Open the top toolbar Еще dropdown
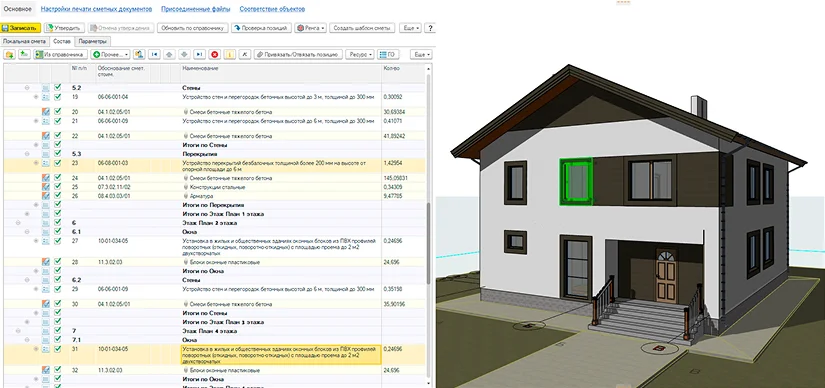825x388 pixels. [x=410, y=28]
